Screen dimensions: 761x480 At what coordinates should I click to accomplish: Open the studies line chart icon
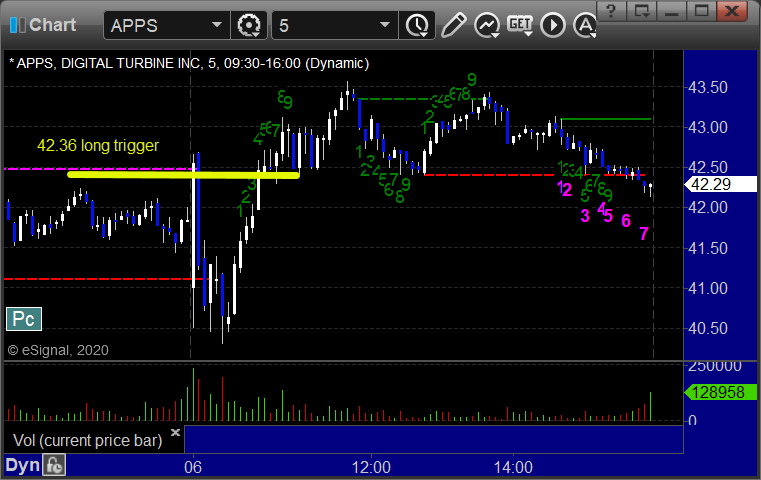click(x=487, y=25)
